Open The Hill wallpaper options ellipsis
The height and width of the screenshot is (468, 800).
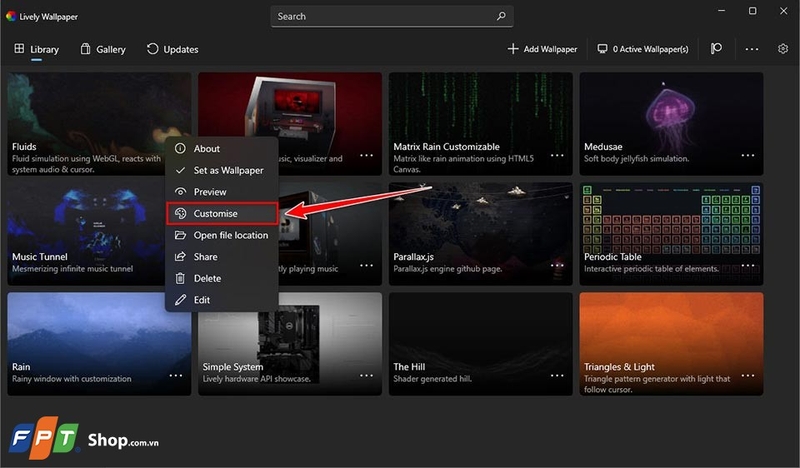(x=557, y=376)
